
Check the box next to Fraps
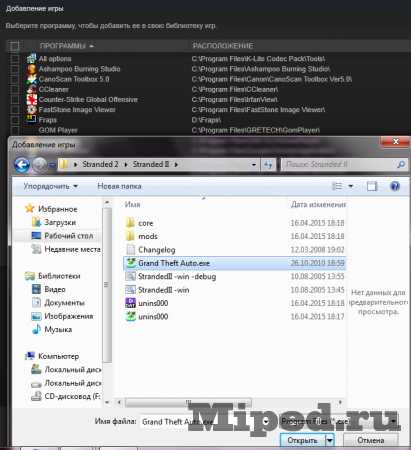click(x=15, y=120)
